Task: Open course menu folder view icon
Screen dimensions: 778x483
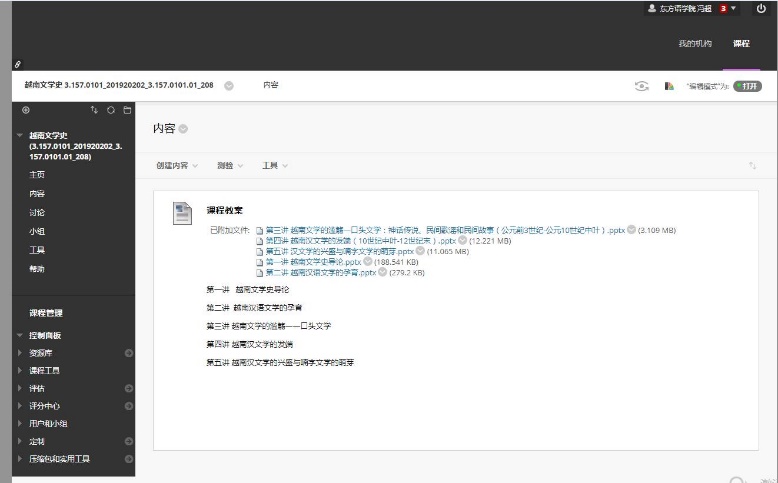Action: coord(127,110)
